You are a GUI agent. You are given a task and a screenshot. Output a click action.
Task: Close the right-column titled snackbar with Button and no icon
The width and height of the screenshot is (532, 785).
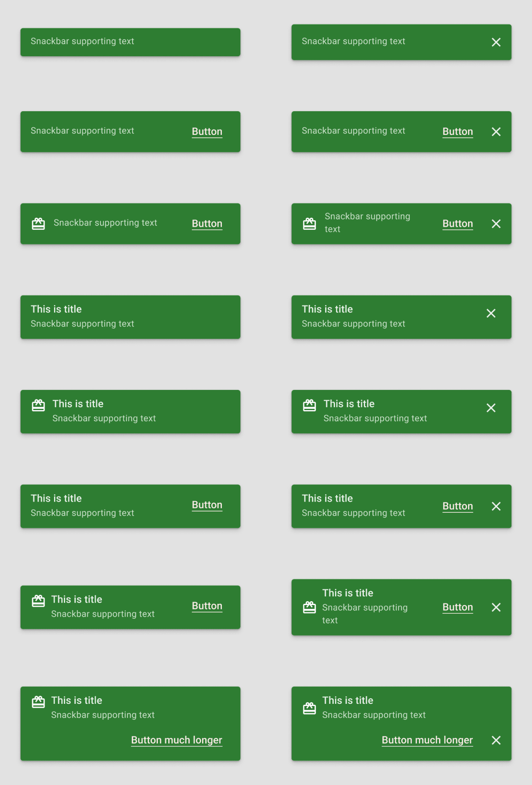(x=496, y=506)
